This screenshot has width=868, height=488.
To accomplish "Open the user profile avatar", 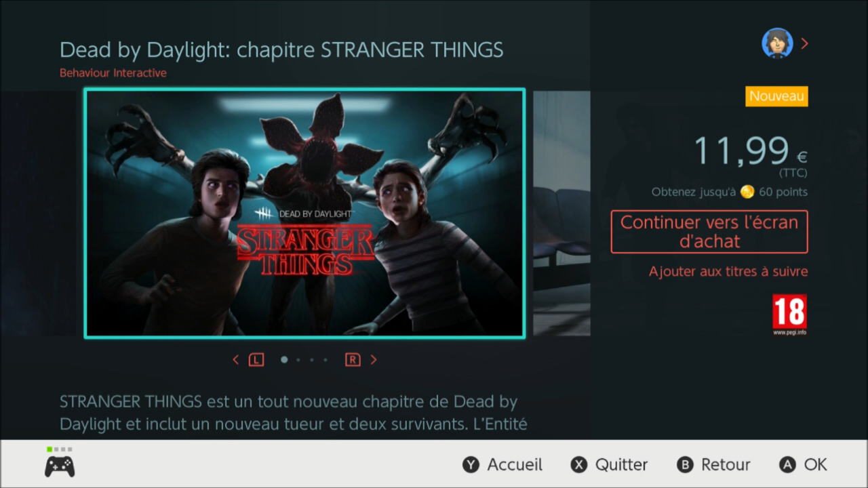I will pos(777,43).
